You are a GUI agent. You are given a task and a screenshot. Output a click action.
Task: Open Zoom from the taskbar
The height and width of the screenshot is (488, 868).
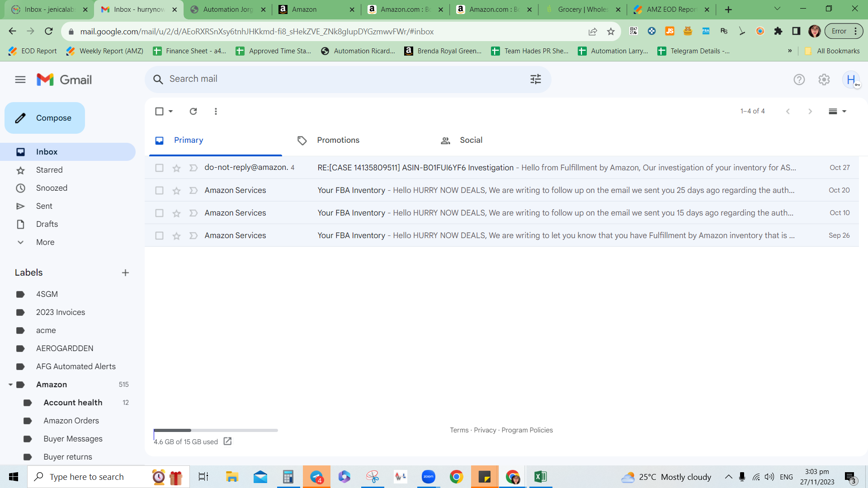click(x=428, y=477)
